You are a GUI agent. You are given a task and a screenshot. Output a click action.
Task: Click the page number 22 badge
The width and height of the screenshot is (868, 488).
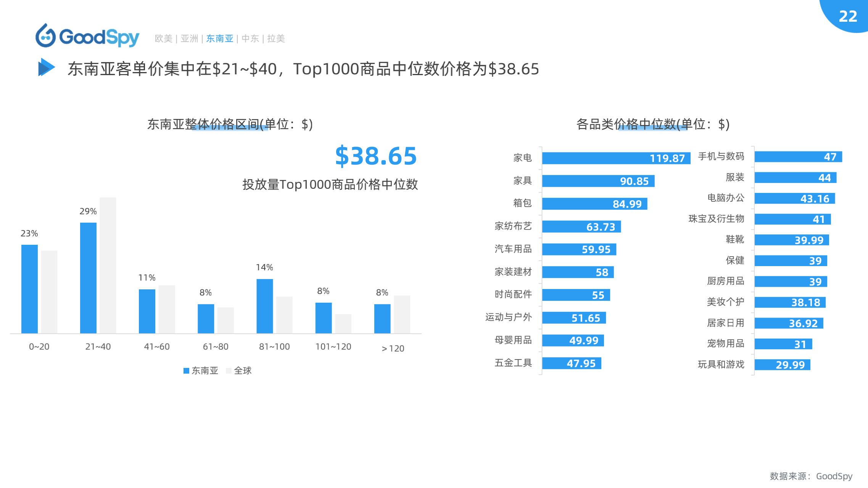coord(848,16)
